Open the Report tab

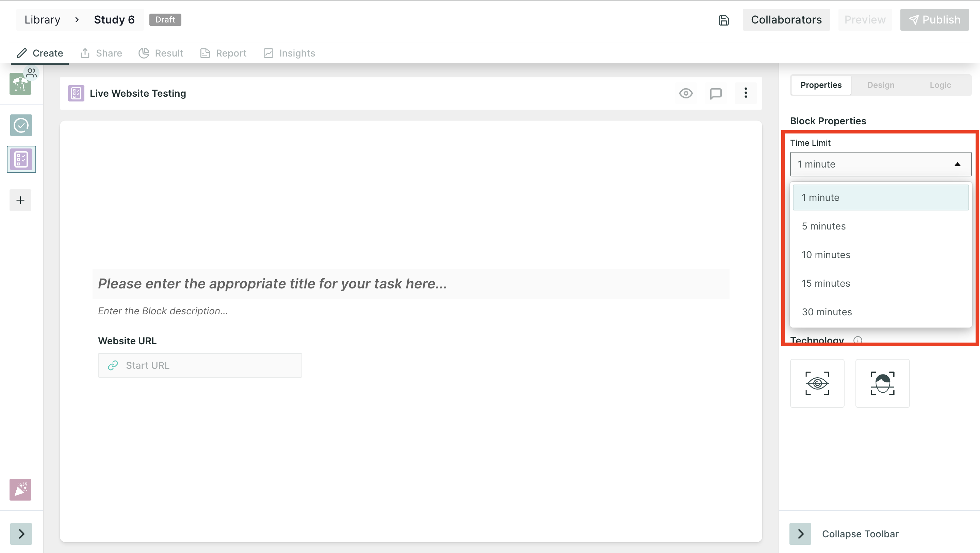pyautogui.click(x=223, y=53)
